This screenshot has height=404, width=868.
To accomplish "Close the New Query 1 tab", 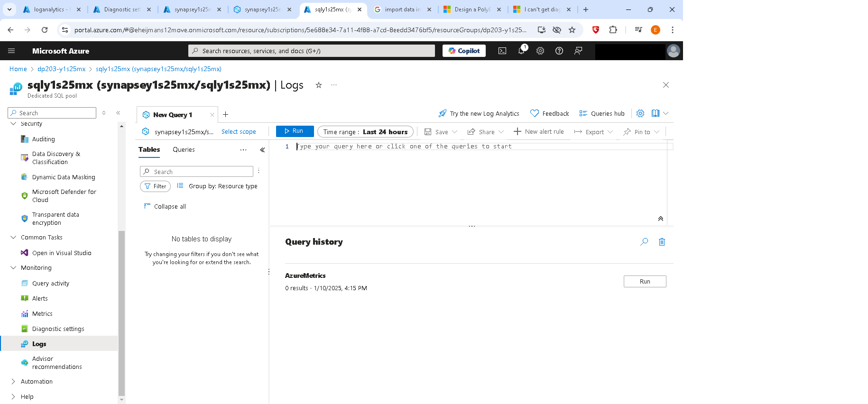I will pyautogui.click(x=212, y=115).
